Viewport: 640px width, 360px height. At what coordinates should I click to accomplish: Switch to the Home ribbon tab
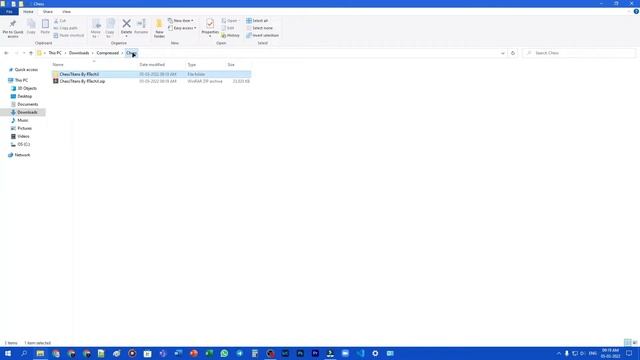click(28, 12)
